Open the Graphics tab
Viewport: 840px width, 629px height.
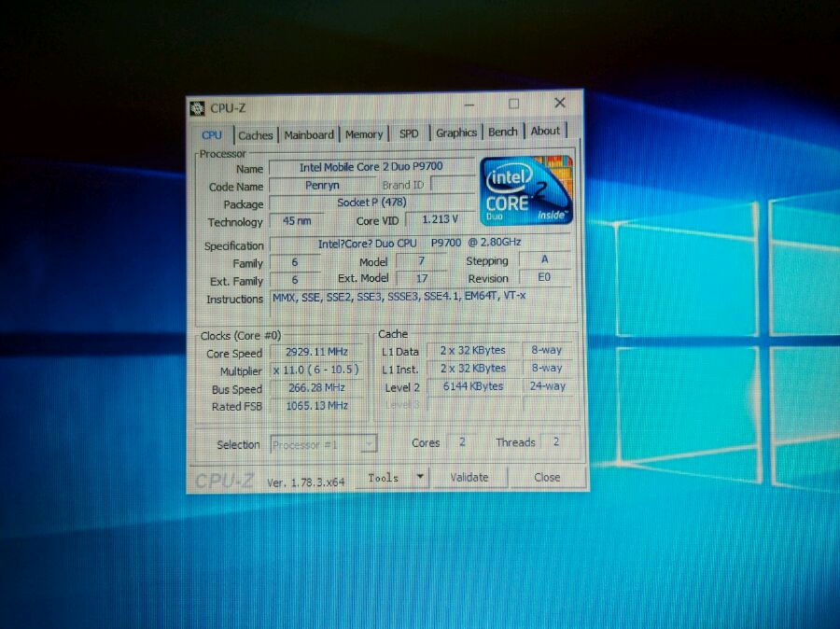click(x=455, y=133)
